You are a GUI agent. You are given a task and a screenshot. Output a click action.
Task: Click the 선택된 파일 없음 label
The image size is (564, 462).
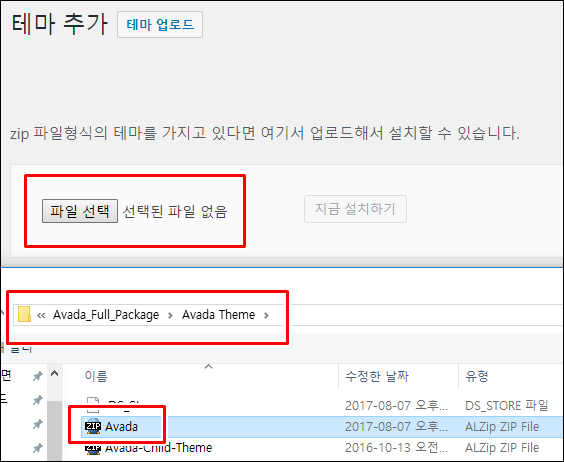[175, 211]
